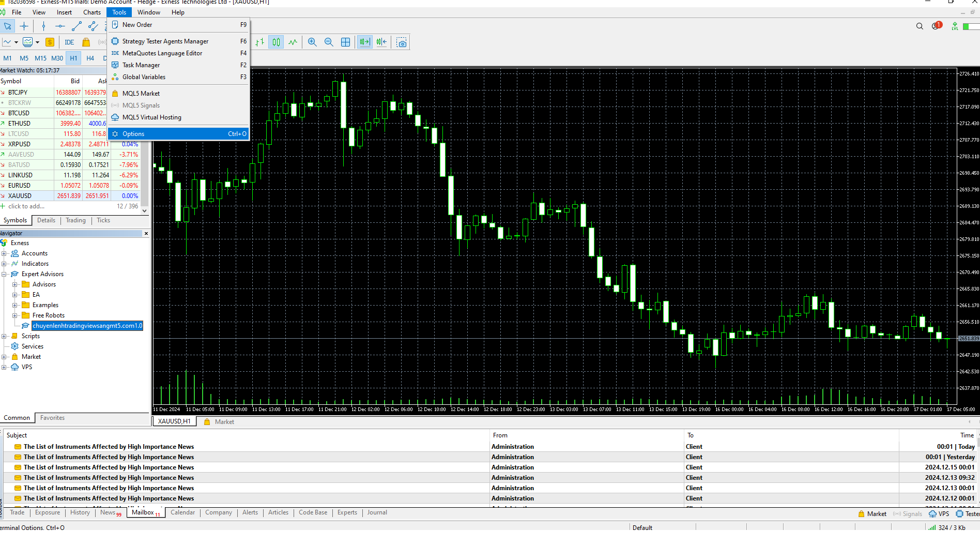This screenshot has height=546, width=980.
Task: Collapse the Expert Advisors tree node
Action: tap(4, 274)
